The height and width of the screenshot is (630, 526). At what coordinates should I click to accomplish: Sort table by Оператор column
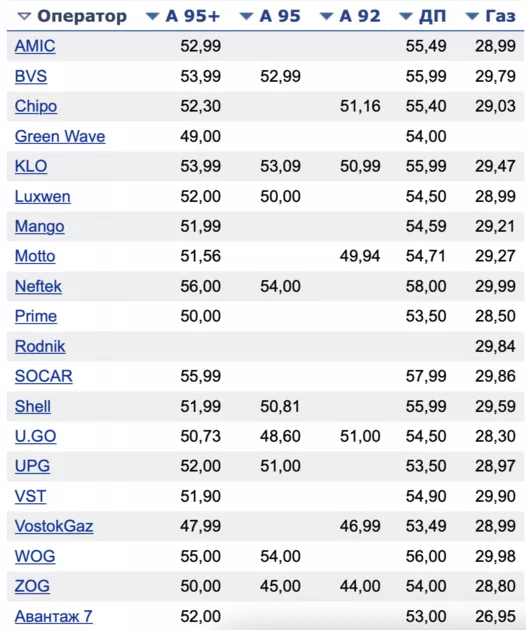point(72,16)
